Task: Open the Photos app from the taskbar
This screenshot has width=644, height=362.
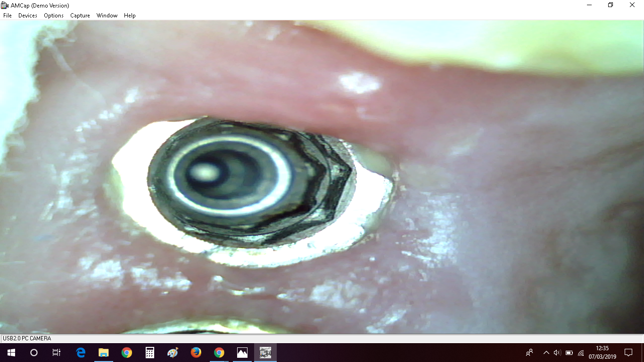Action: 242,353
